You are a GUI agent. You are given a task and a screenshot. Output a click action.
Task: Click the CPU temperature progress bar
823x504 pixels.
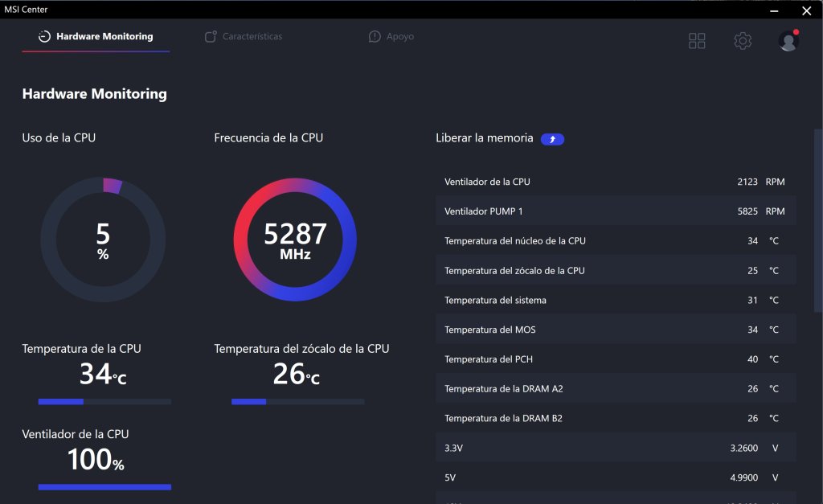(104, 402)
